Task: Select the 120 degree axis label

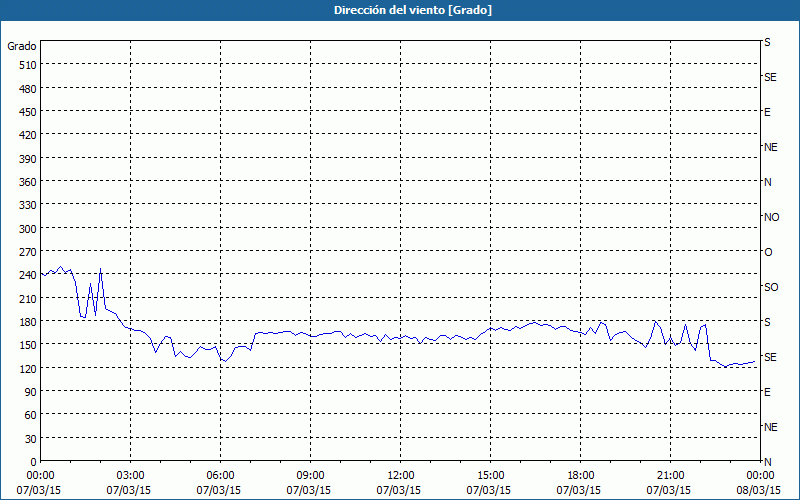Action: [29, 368]
